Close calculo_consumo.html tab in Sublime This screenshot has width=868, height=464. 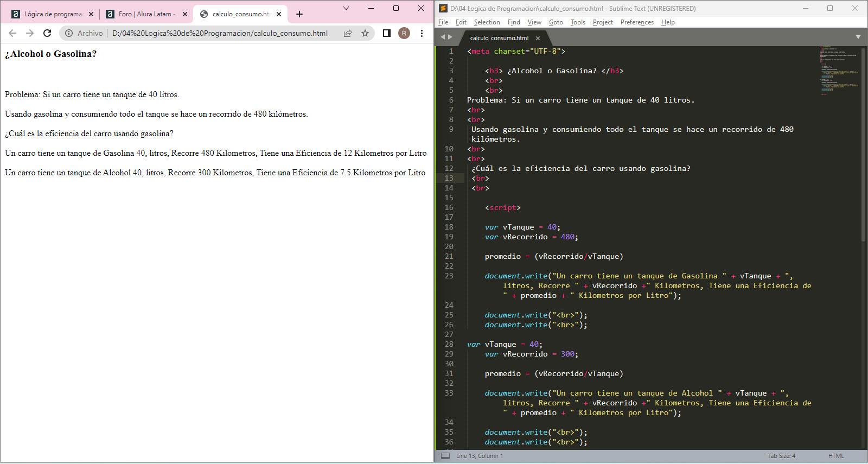pyautogui.click(x=538, y=38)
